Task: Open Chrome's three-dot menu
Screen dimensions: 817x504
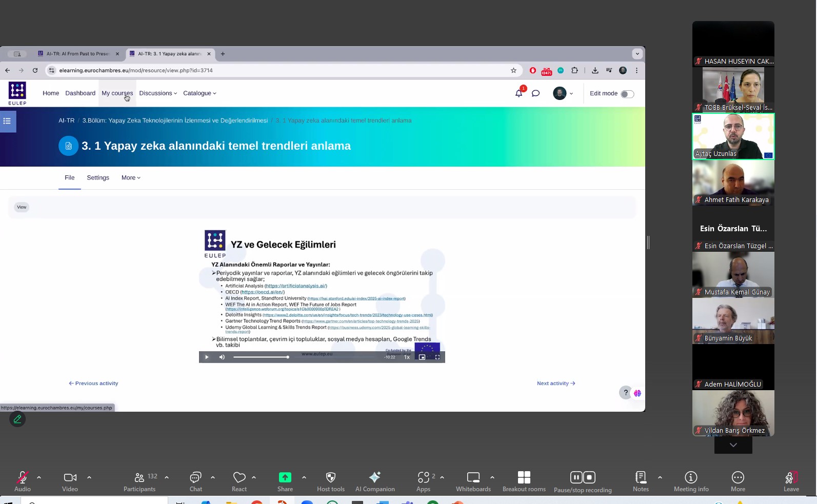Action: coord(636,70)
